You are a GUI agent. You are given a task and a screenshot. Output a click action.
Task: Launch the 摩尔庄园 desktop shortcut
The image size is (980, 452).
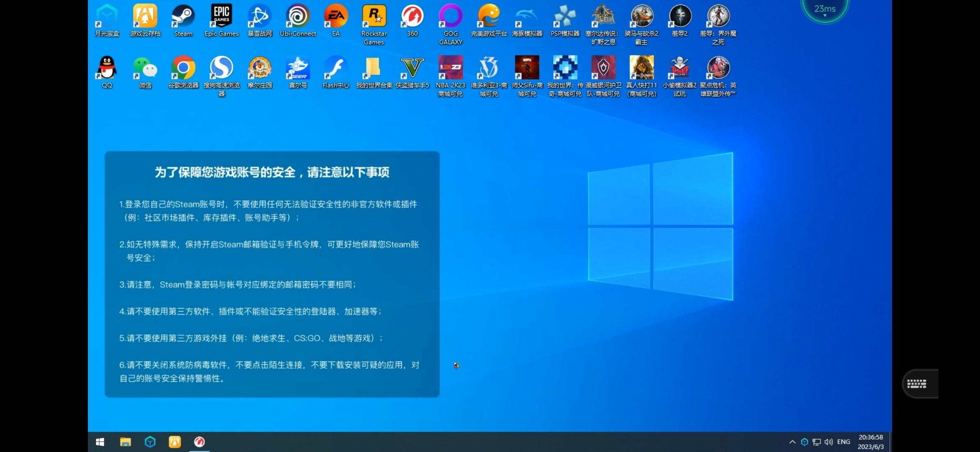[x=260, y=72]
